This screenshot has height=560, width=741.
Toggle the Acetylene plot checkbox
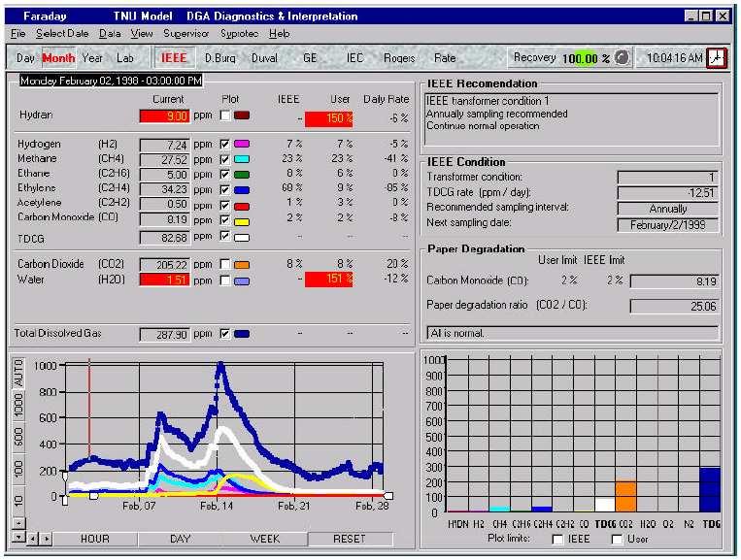pyautogui.click(x=225, y=206)
